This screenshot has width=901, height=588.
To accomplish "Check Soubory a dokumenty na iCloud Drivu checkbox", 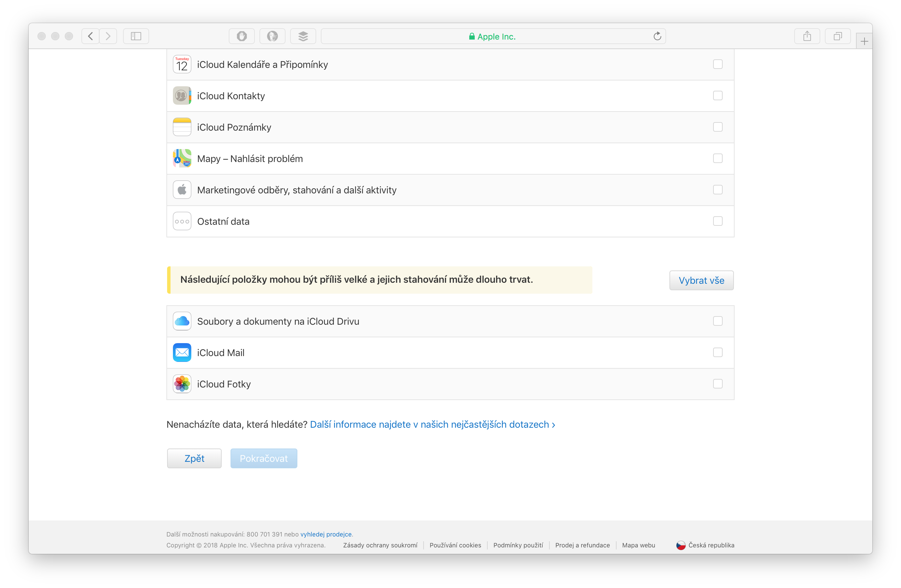I will [x=718, y=321].
